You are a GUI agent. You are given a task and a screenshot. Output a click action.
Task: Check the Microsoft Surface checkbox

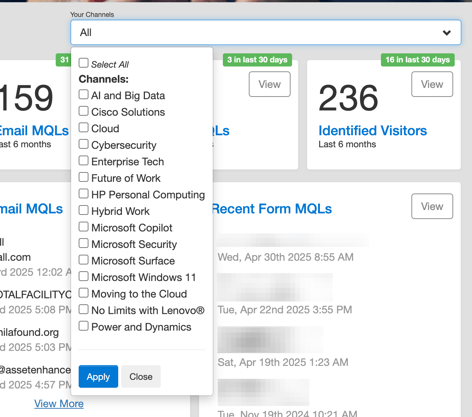pyautogui.click(x=83, y=260)
